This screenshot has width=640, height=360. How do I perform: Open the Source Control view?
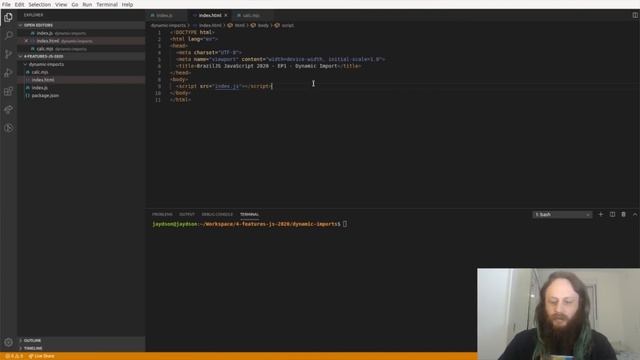[x=8, y=54]
